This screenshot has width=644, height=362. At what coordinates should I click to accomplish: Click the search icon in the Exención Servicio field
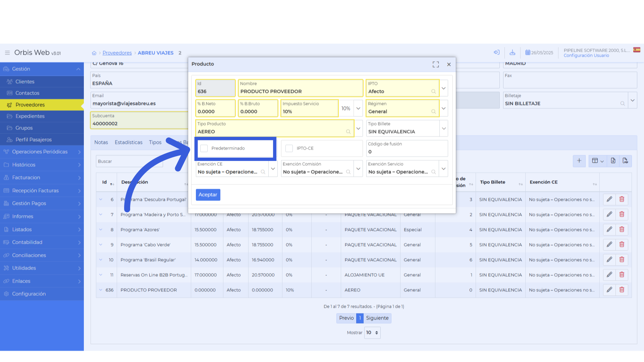pos(433,172)
